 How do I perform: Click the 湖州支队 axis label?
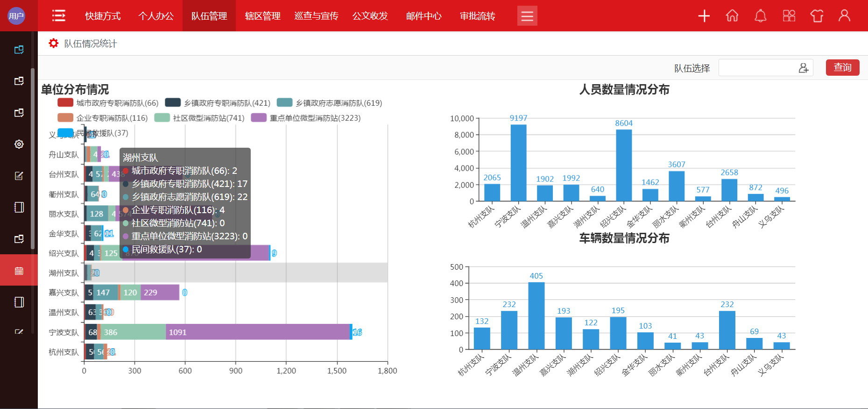64,273
